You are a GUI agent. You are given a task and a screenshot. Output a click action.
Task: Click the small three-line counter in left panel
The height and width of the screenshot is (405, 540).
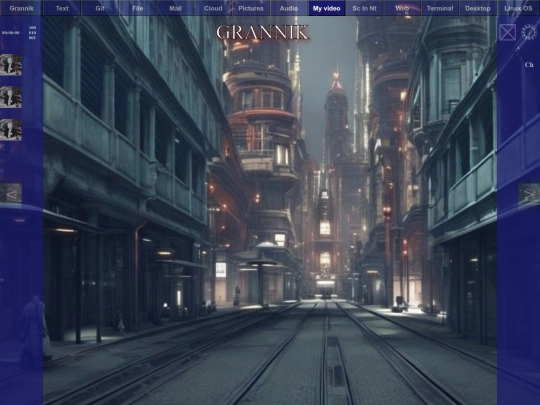coord(32,33)
